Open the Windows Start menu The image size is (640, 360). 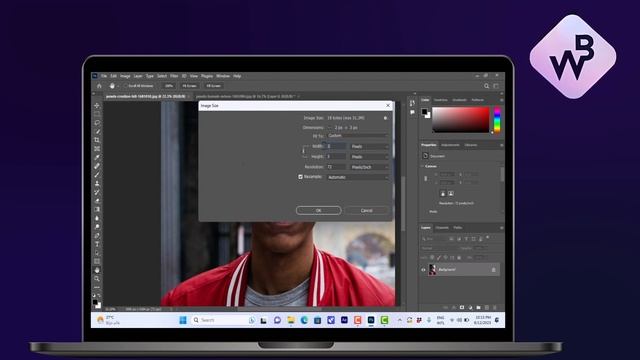(x=183, y=320)
